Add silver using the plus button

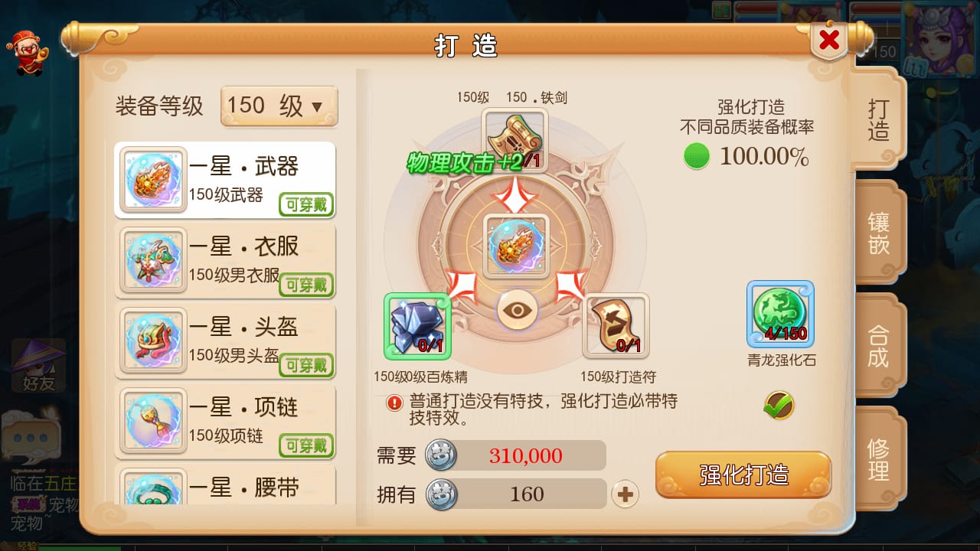pyautogui.click(x=625, y=494)
